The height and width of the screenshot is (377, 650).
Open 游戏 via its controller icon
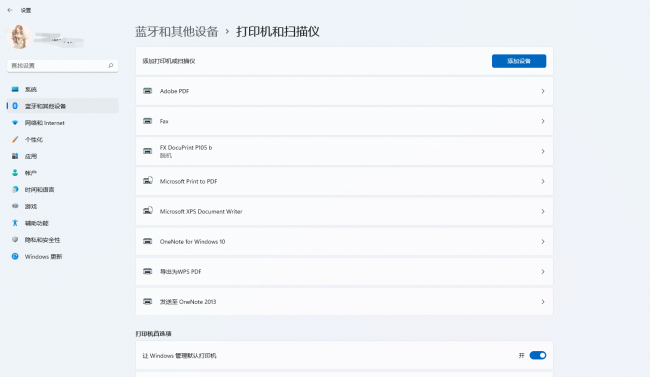(x=15, y=206)
